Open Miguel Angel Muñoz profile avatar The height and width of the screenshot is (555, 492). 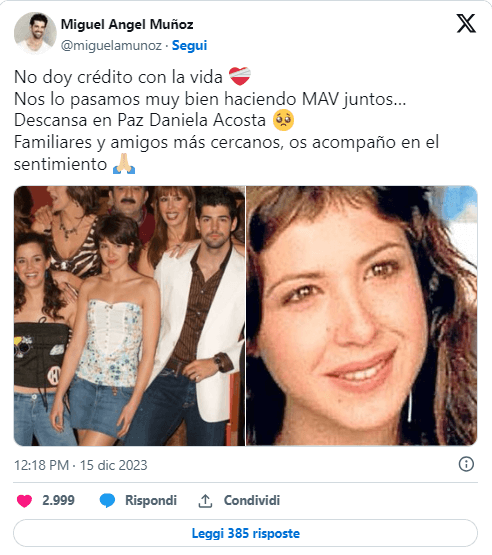coord(35,33)
